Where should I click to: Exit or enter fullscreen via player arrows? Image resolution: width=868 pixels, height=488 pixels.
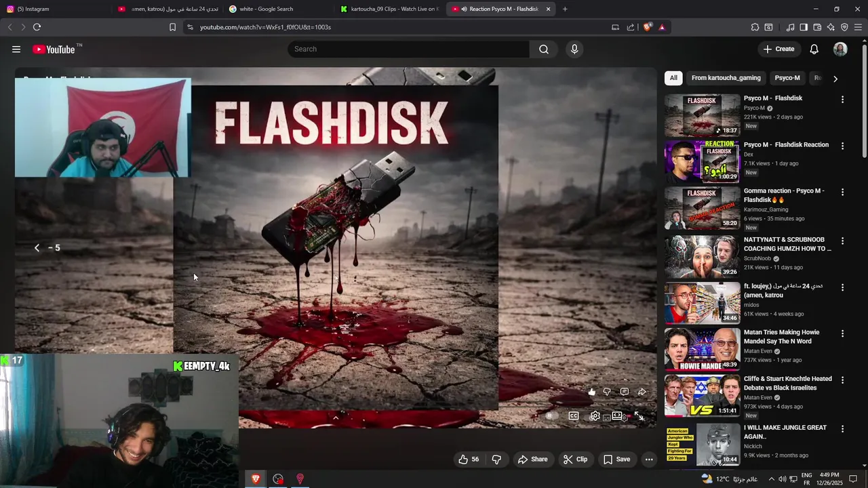(639, 416)
